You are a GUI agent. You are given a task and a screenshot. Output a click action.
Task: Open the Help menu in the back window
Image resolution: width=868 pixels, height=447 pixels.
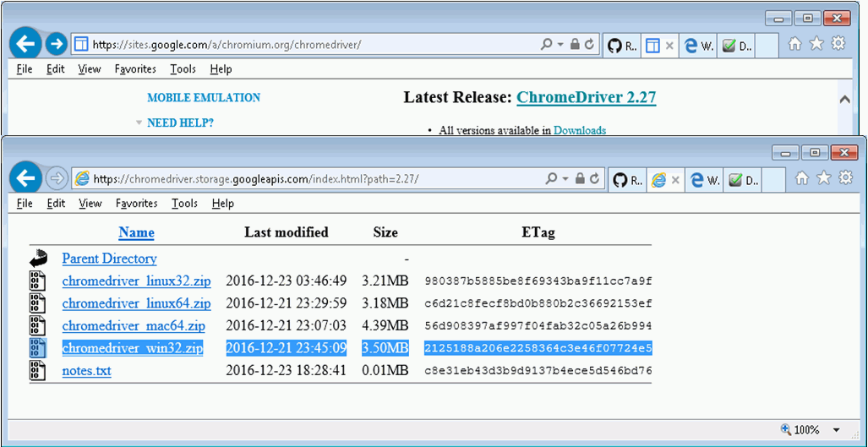221,69
